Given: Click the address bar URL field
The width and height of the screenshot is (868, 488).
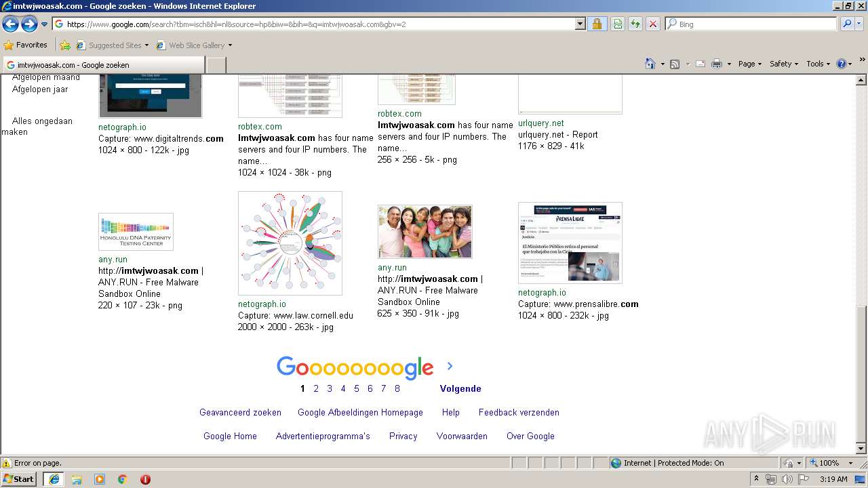Looking at the screenshot, I should point(313,24).
